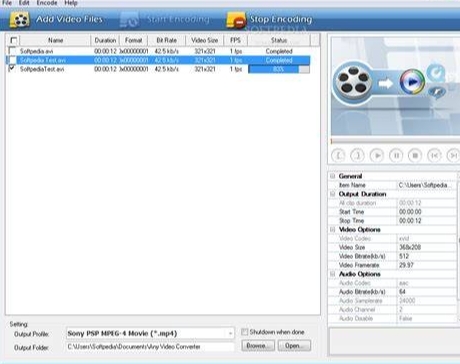Edit the Audio Bitrate value 64
Image resolution: width=460 pixels, height=364 pixels.
point(426,292)
